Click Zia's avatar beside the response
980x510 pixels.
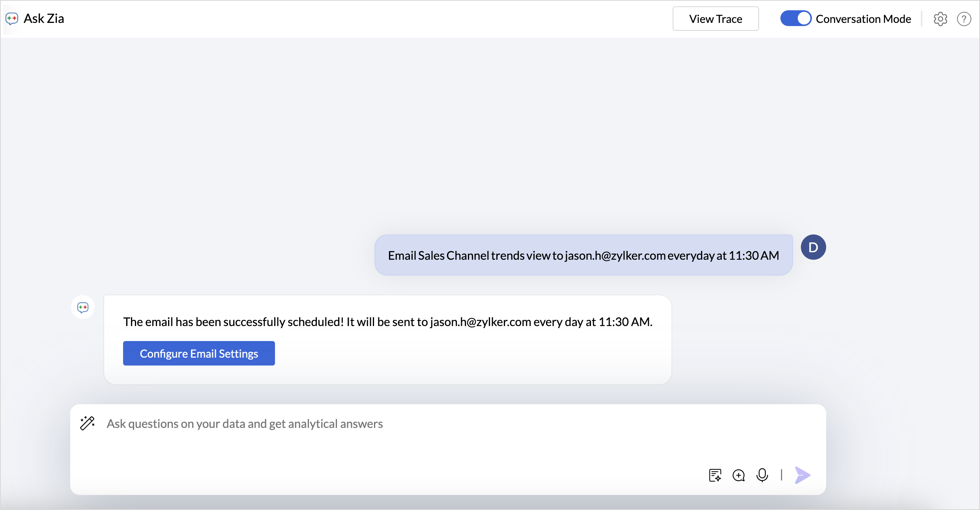pos(83,307)
